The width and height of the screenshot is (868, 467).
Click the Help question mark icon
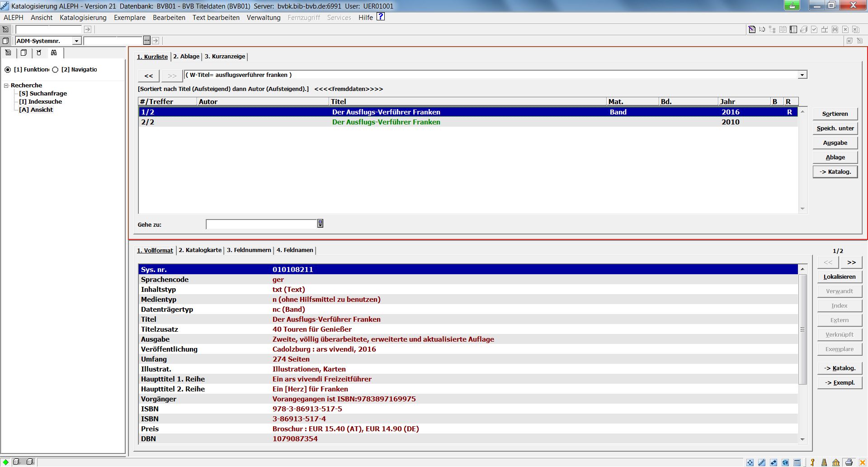point(381,17)
